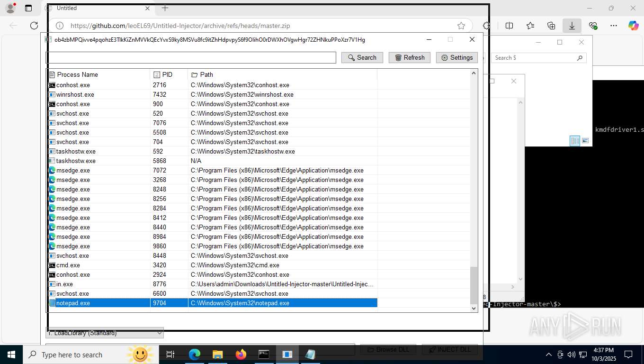Switch Explorer to large icons view

click(585, 141)
